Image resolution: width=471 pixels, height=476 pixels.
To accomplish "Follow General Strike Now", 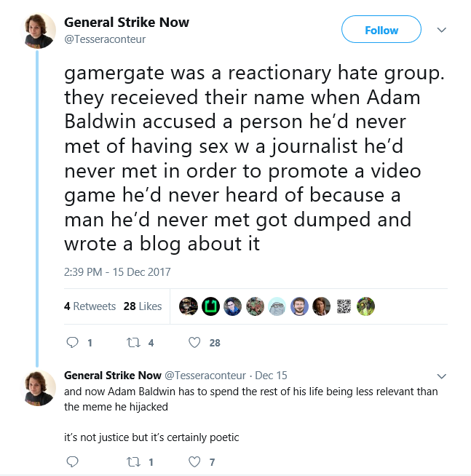I will [x=381, y=29].
